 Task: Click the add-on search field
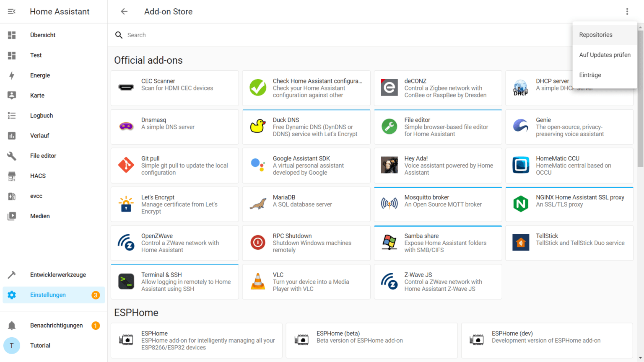click(x=335, y=35)
